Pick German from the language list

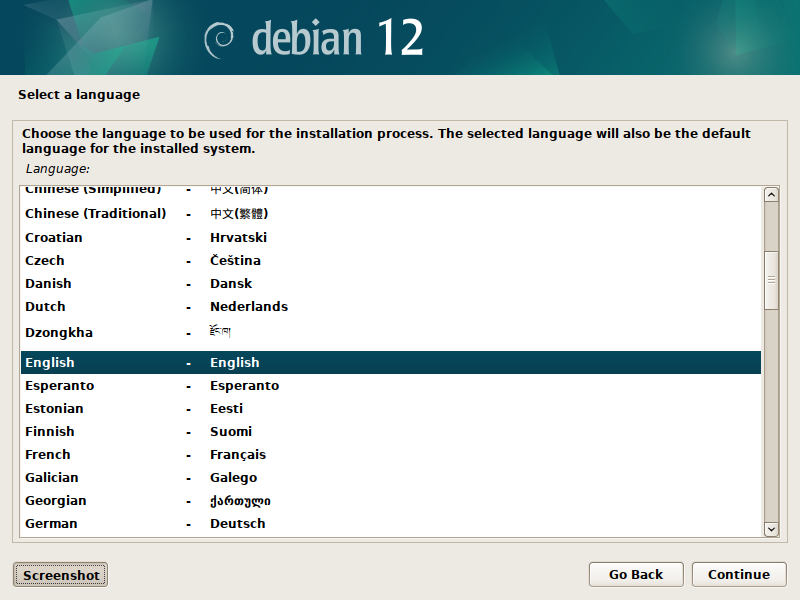click(391, 523)
